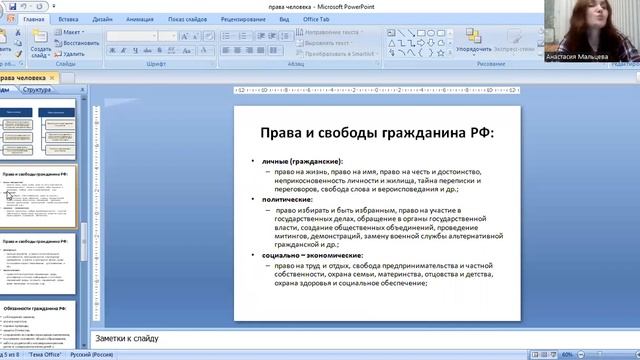The width and height of the screenshot is (640, 360).
Task: Open Выровнять текст align text dropdown
Action: 324,43
